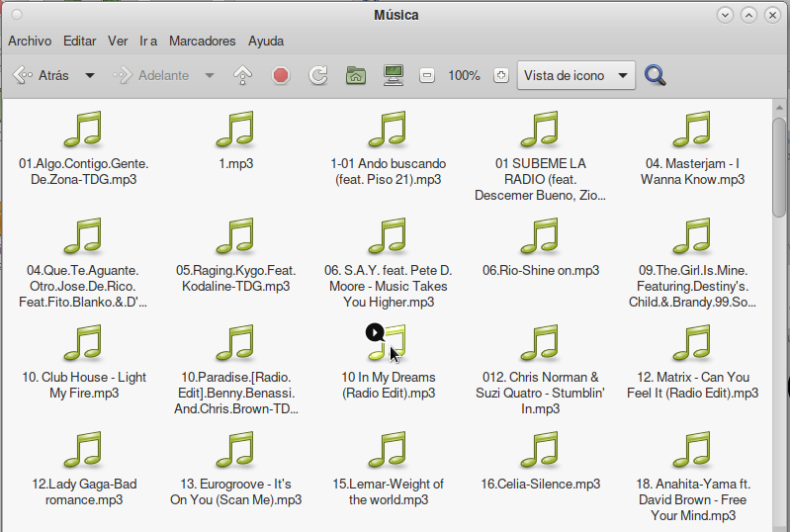Open the Ayuda menu
The height and width of the screenshot is (532, 790).
tap(266, 41)
